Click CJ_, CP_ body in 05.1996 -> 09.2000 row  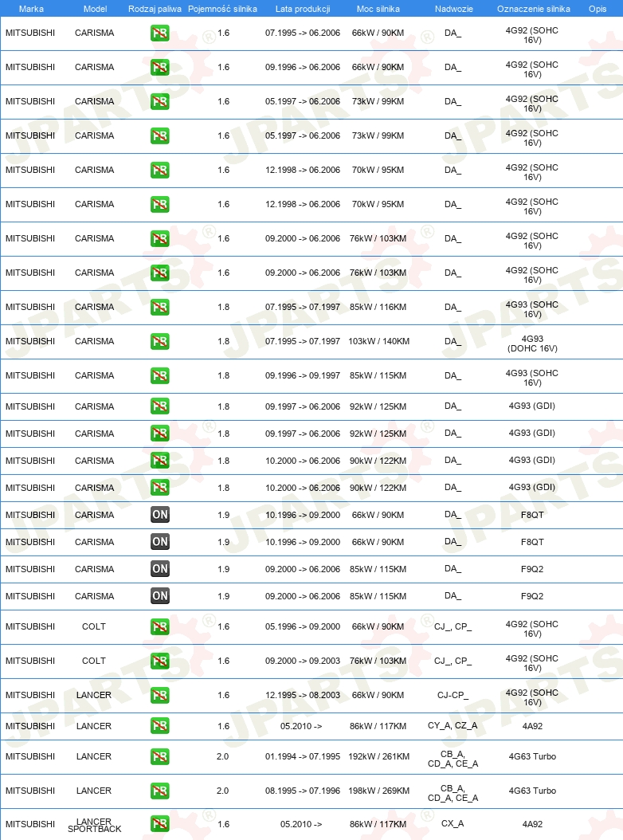453,626
